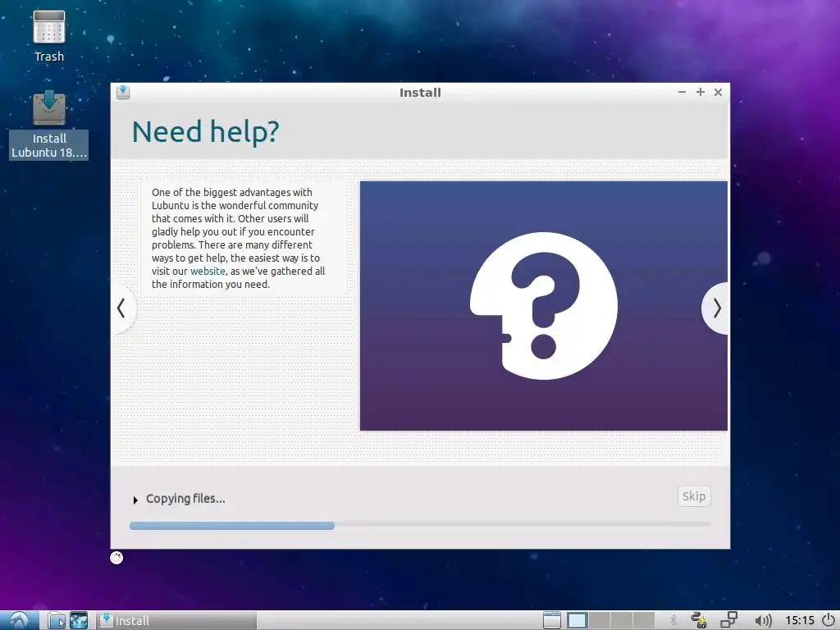Viewport: 840px width, 630px height.
Task: Open the Lubuntu start menu icon
Action: (x=19, y=620)
